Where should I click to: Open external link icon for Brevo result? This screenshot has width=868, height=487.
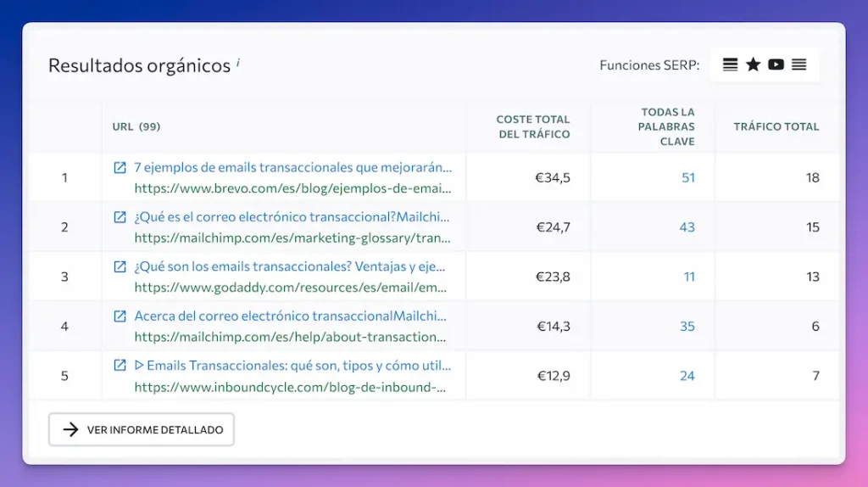point(120,168)
